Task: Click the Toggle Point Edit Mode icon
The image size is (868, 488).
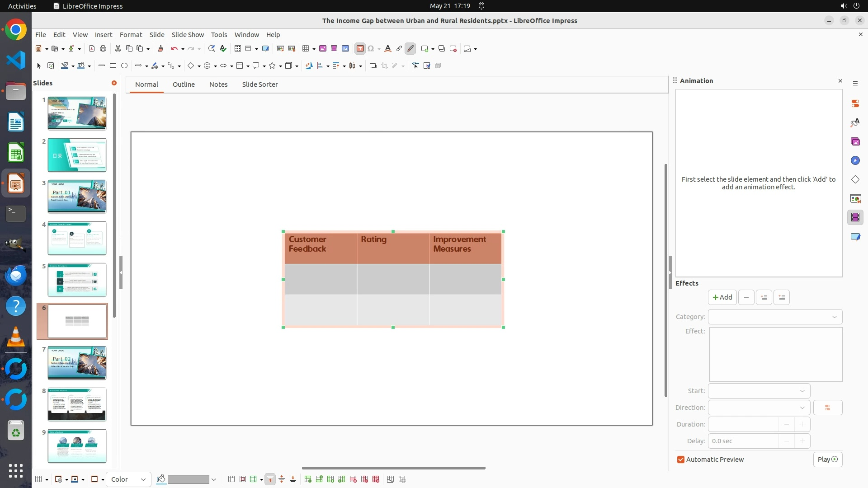Action: [415, 66]
